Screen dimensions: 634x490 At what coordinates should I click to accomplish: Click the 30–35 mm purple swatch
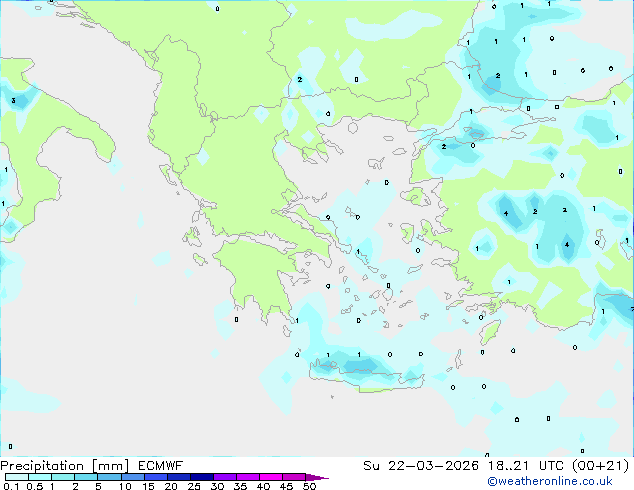(224, 477)
